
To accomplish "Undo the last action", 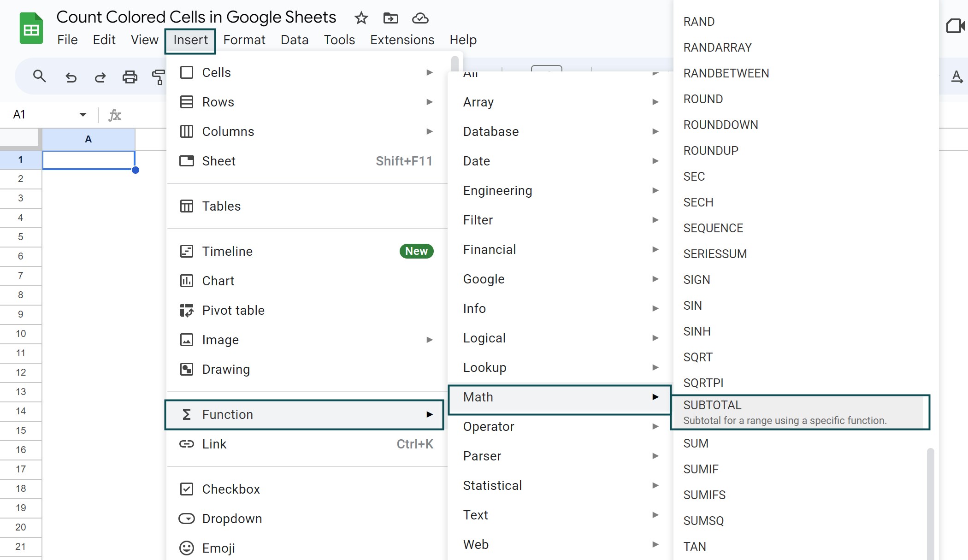I will pos(71,77).
